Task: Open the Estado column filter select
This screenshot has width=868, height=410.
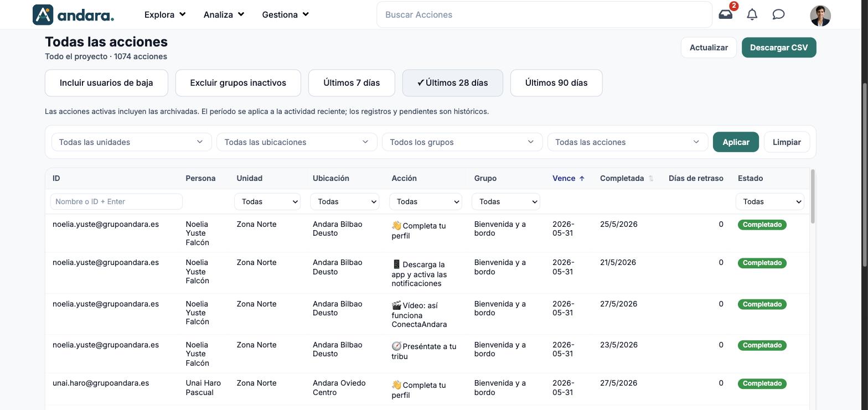Action: (770, 201)
